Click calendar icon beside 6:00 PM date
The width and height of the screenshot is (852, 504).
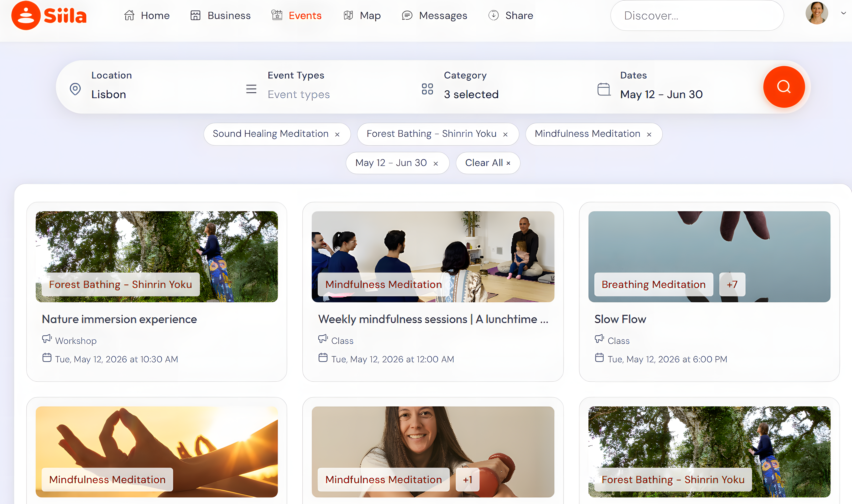tap(599, 358)
